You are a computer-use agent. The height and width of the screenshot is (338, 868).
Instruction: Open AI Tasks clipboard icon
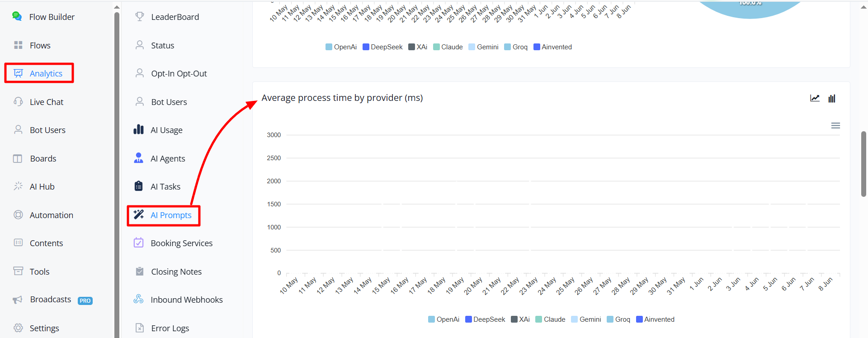point(139,186)
